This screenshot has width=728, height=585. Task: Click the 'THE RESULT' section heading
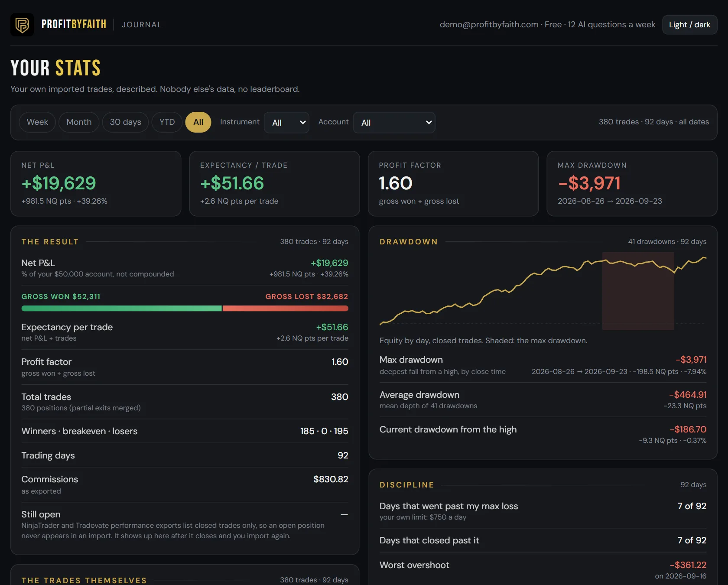pyautogui.click(x=50, y=242)
